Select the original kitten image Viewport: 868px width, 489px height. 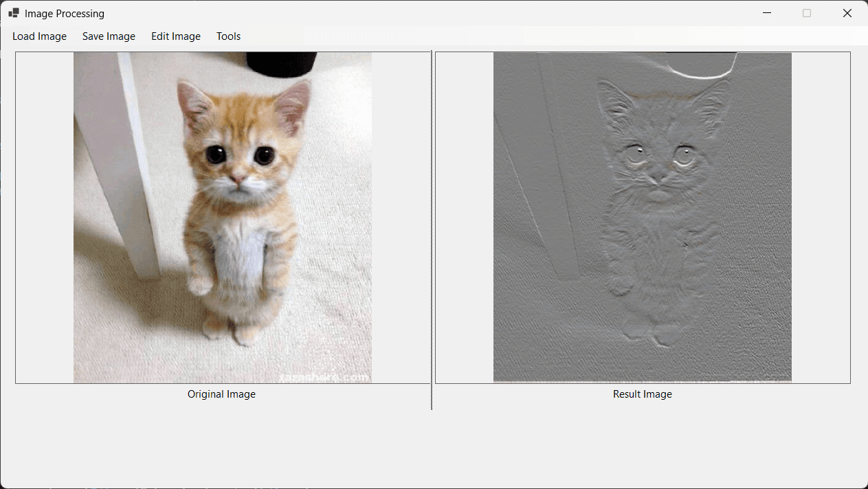(x=221, y=216)
